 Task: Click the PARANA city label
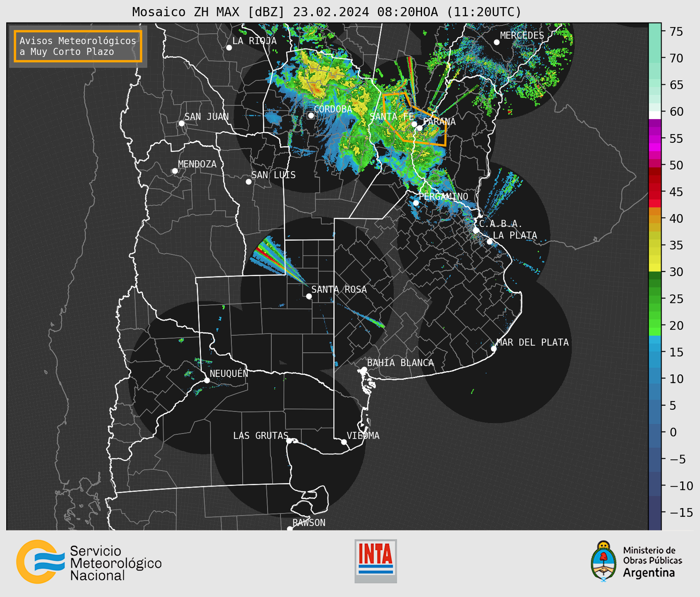click(x=439, y=122)
